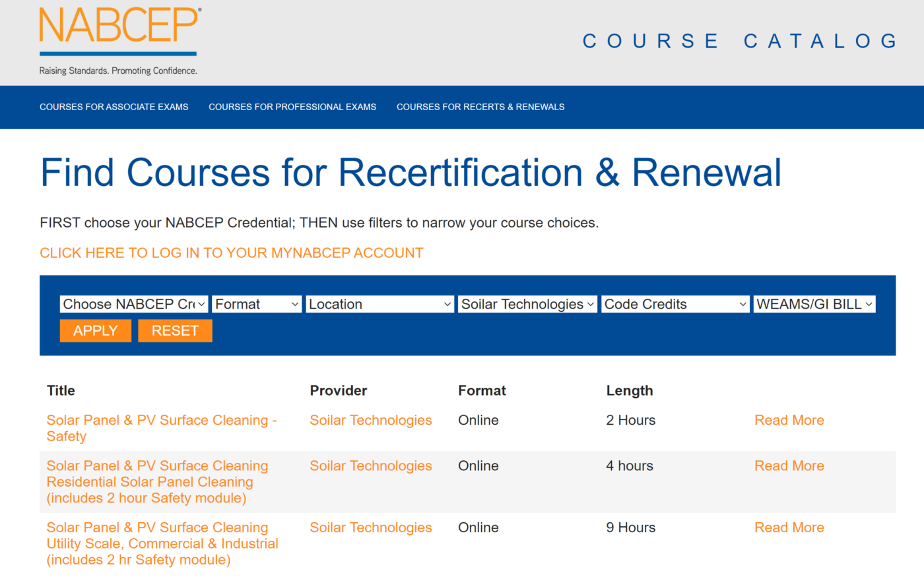
Task: Click the NABCEP logo
Action: point(120,42)
